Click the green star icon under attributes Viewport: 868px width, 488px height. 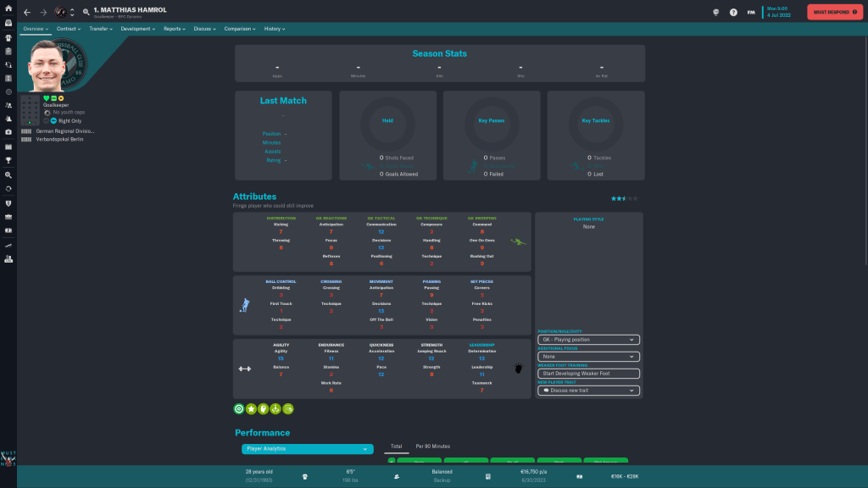coord(252,408)
